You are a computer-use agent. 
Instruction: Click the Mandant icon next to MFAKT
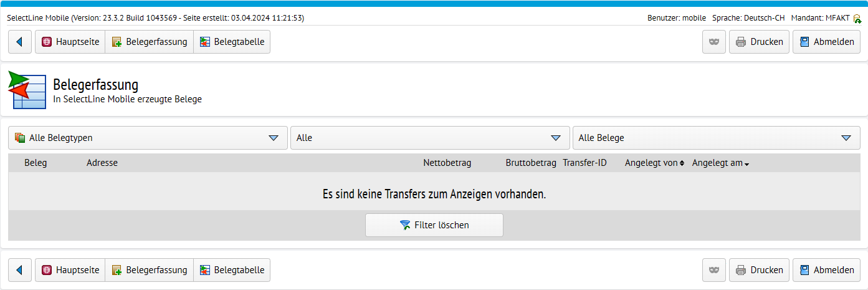coord(857,19)
